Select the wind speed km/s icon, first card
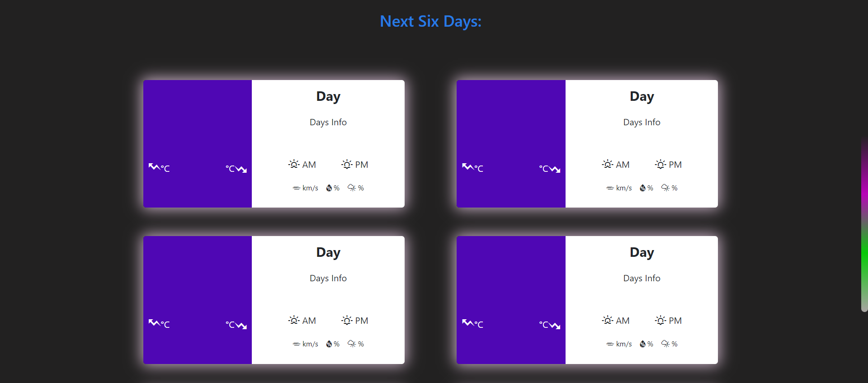Viewport: 868px width, 383px height. (x=295, y=188)
